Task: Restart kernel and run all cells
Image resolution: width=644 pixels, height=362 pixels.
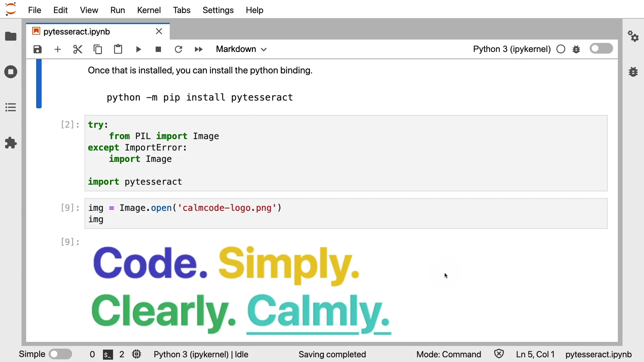Action: (199, 50)
